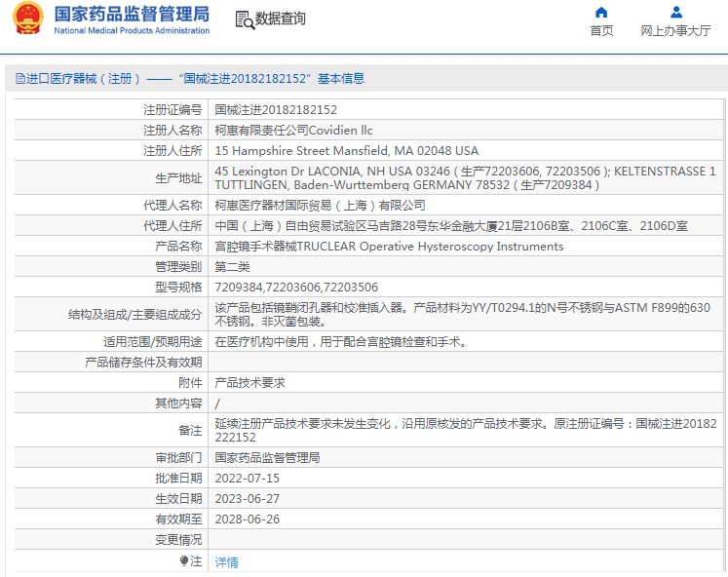Click the 型号规格 row label

tap(178, 287)
